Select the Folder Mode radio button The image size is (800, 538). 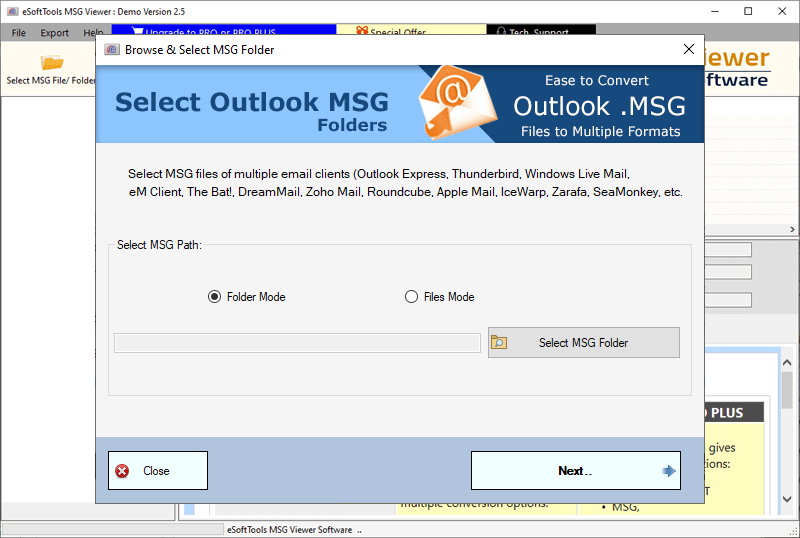coord(214,297)
